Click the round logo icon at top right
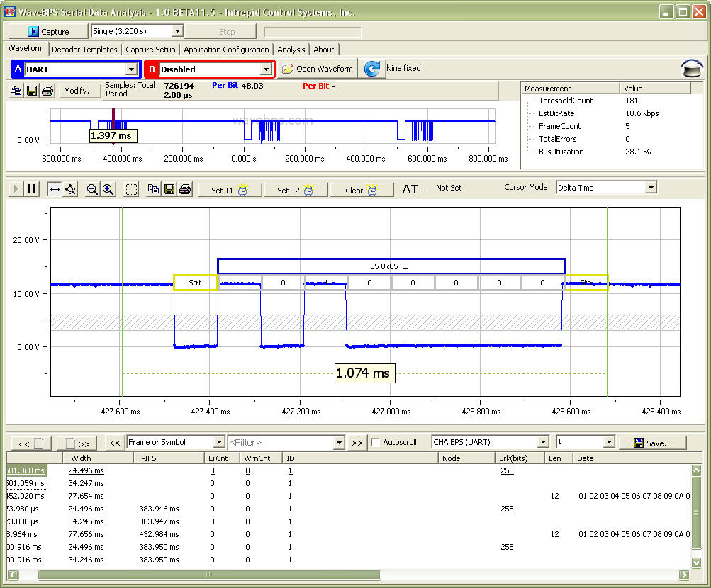The width and height of the screenshot is (711, 588). coord(692,69)
